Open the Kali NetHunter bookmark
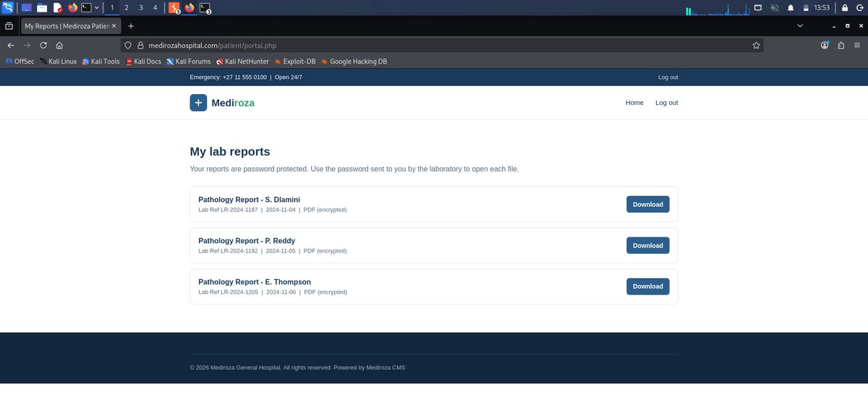The width and height of the screenshot is (868, 403). pyautogui.click(x=242, y=61)
